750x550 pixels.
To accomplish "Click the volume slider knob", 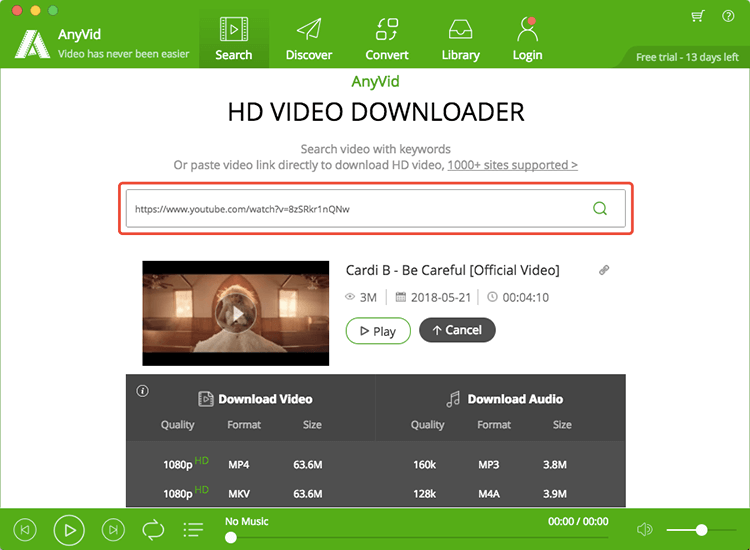I will (702, 529).
